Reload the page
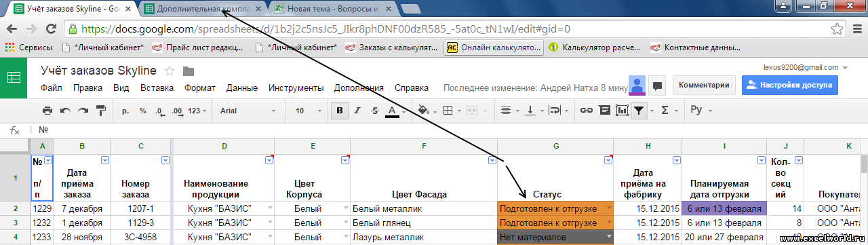 point(52,29)
